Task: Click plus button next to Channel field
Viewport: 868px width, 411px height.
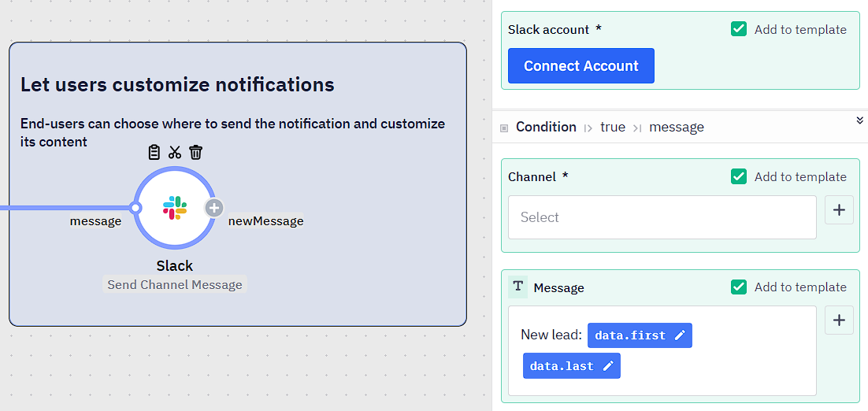Action: (x=839, y=209)
